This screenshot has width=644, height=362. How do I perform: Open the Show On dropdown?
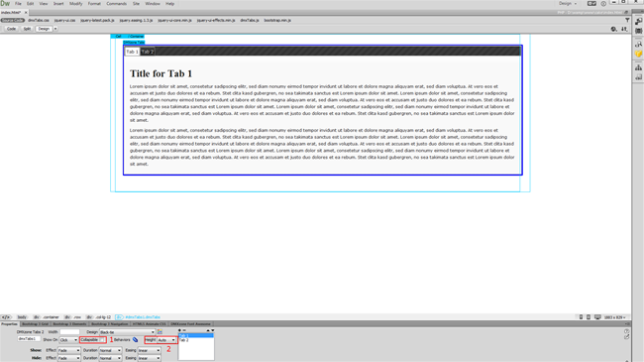68,340
